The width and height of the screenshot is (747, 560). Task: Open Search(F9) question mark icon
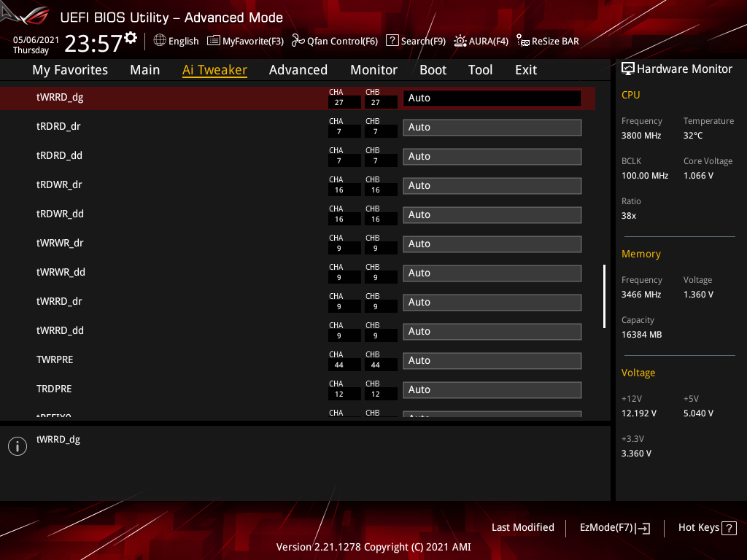pyautogui.click(x=392, y=41)
